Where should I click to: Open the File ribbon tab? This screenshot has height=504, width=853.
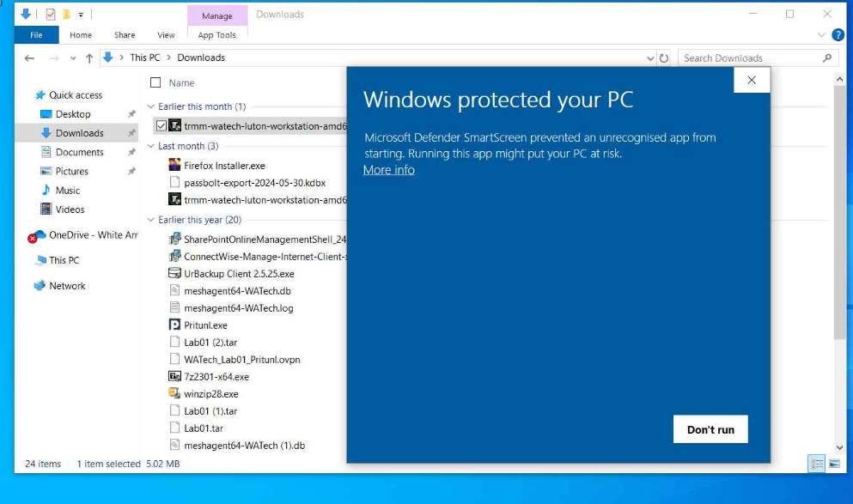36,35
